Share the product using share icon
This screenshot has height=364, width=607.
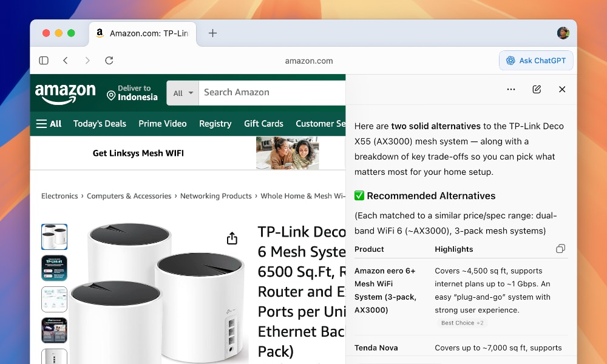tap(232, 238)
